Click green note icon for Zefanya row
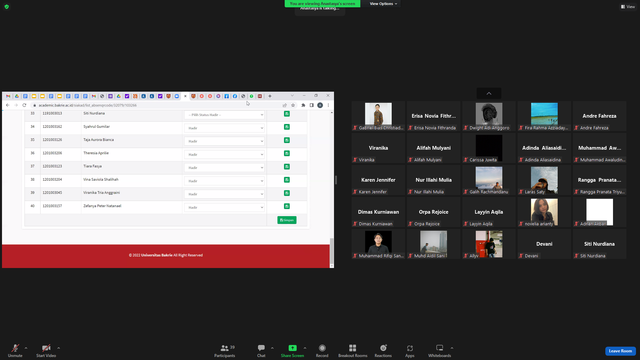Viewport: 640px width, 360px height. click(x=287, y=206)
